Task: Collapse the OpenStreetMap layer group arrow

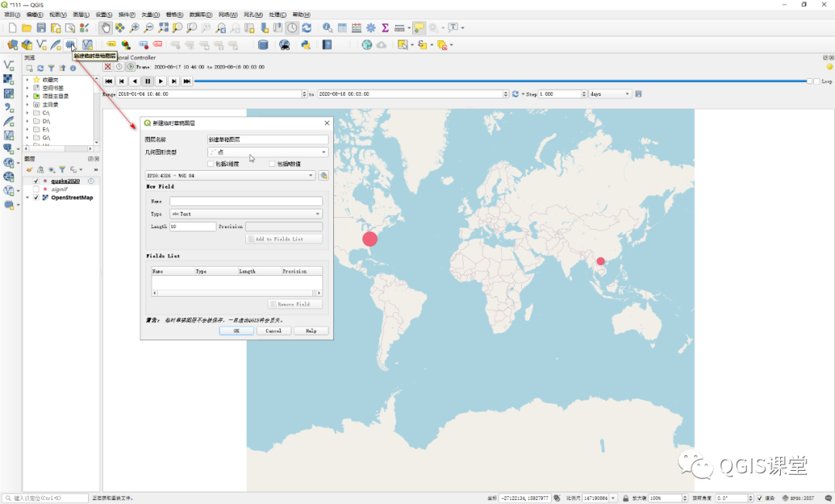Action: tap(28, 197)
